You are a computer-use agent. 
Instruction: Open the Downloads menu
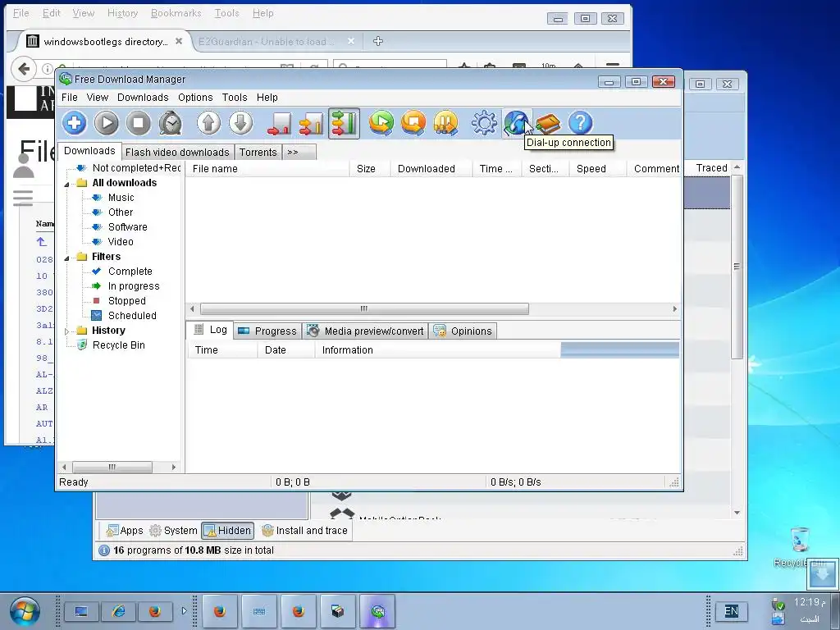tap(143, 98)
